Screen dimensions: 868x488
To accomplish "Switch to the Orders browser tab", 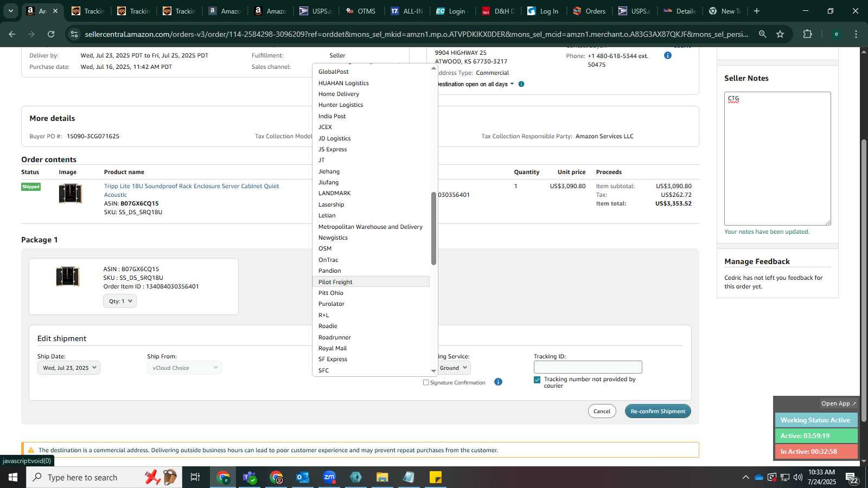I will pyautogui.click(x=589, y=11).
